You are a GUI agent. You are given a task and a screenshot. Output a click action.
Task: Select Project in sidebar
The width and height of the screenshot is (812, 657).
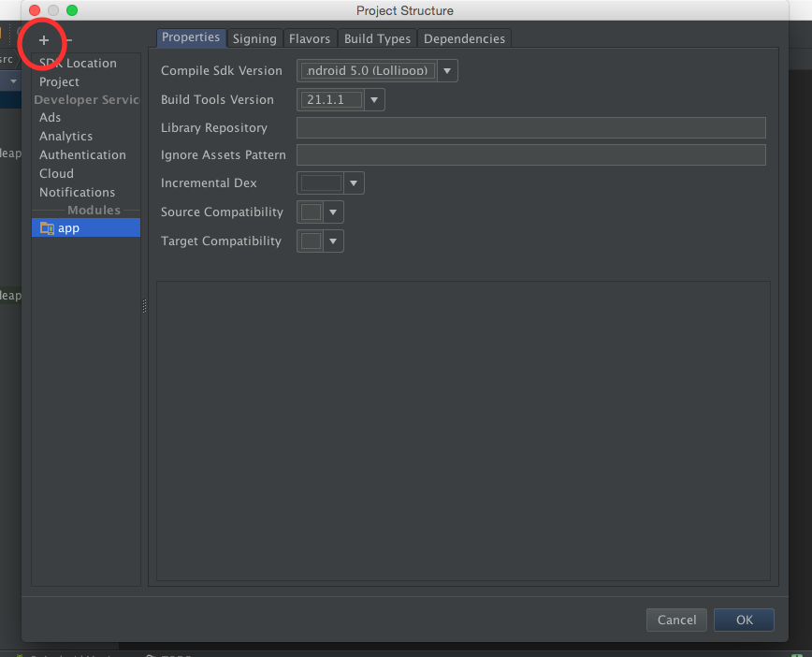pyautogui.click(x=59, y=81)
